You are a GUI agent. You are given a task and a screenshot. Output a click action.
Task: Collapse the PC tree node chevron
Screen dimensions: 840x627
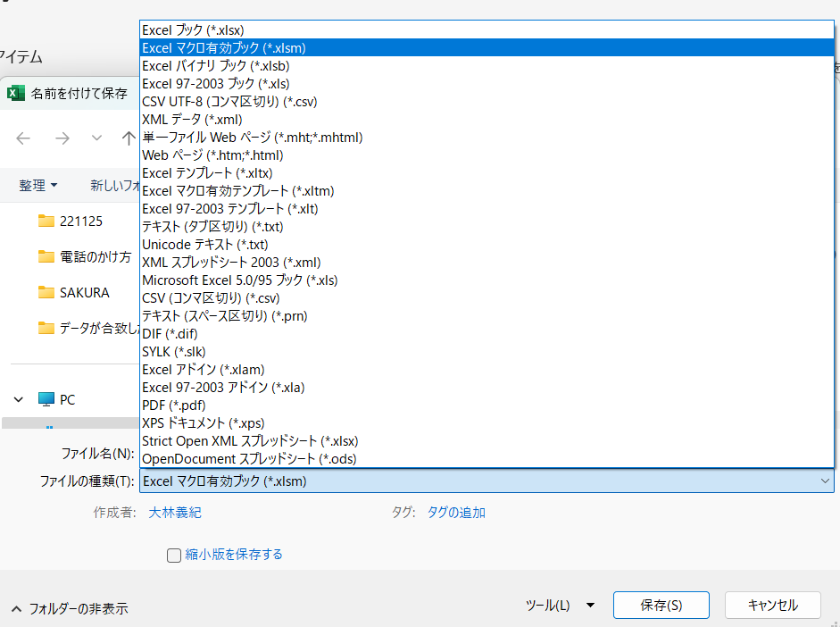(x=18, y=400)
